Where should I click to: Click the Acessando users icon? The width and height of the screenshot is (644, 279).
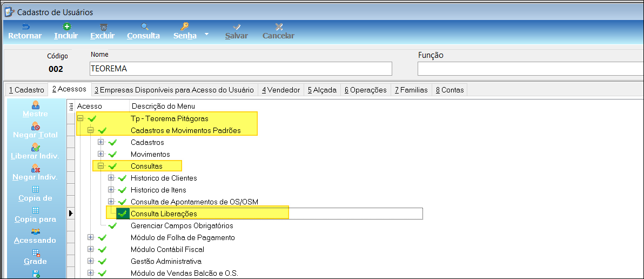[x=35, y=231]
